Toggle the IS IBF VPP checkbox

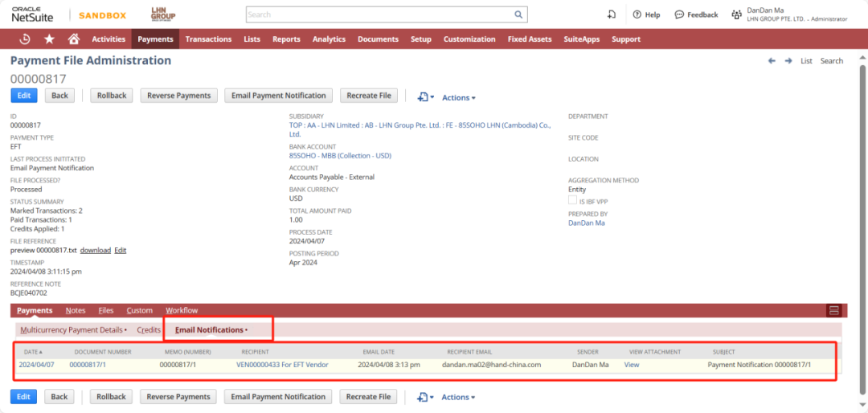tap(572, 200)
